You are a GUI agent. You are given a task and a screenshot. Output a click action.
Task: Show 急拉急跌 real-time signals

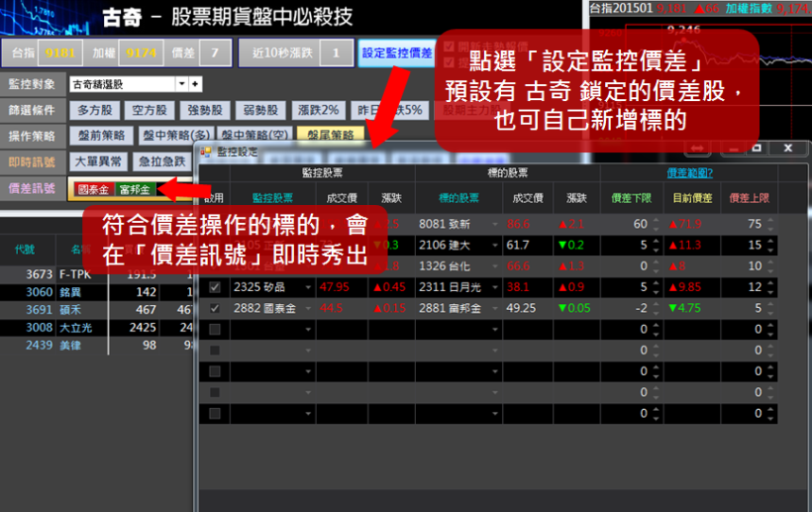tap(162, 161)
